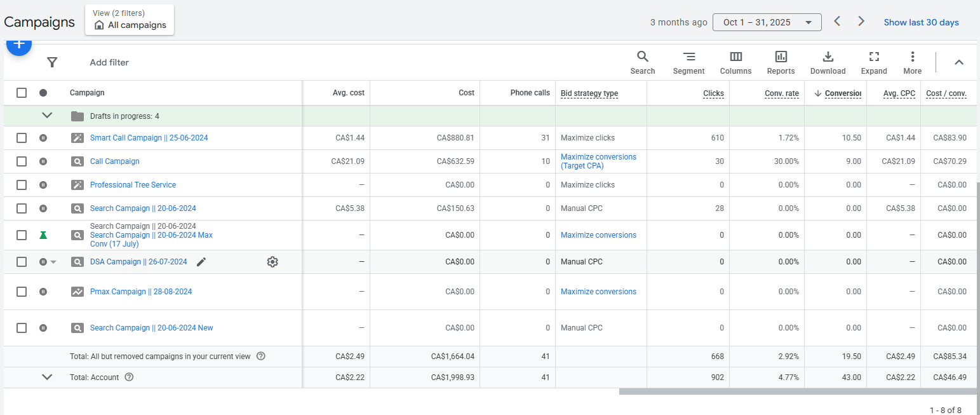Expand the table to full screen

[873, 62]
